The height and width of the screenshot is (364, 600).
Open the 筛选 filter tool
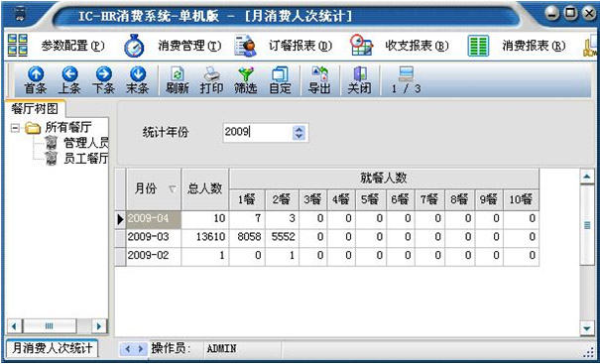point(246,80)
